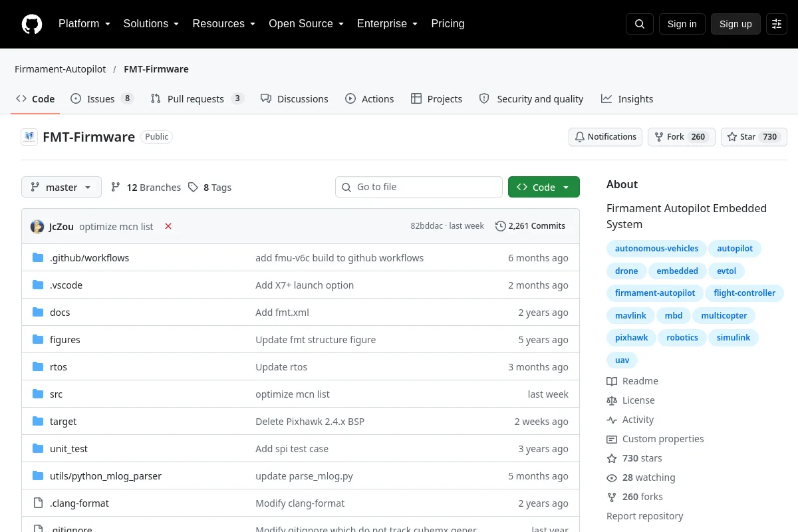Open the Pricing page
The height and width of the screenshot is (532, 798).
(448, 24)
